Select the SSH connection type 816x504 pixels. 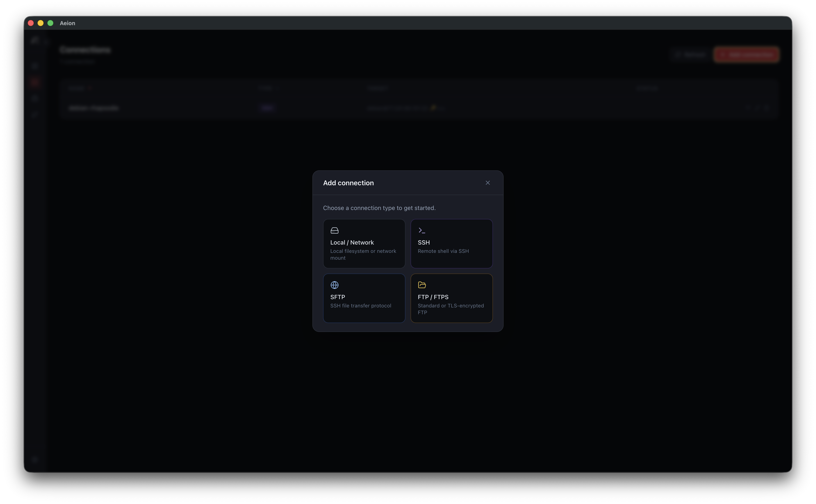click(451, 244)
